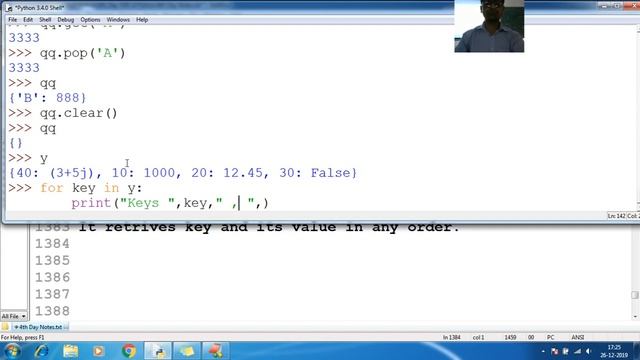
Task: Open the File menu in Python Shell
Action: point(13,20)
